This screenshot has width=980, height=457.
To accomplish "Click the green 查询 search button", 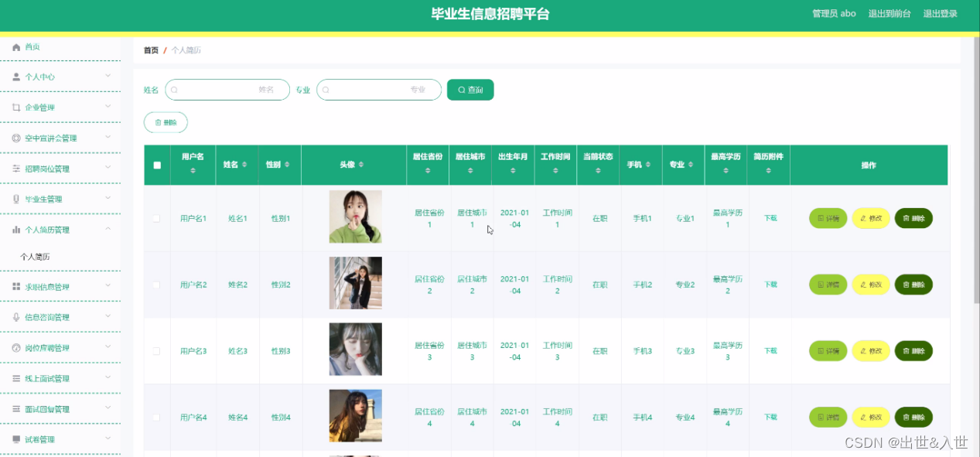I will pyautogui.click(x=470, y=90).
